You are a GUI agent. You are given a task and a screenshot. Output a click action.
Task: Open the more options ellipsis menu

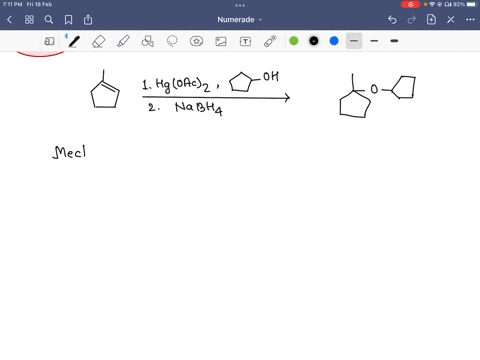pos(470,20)
